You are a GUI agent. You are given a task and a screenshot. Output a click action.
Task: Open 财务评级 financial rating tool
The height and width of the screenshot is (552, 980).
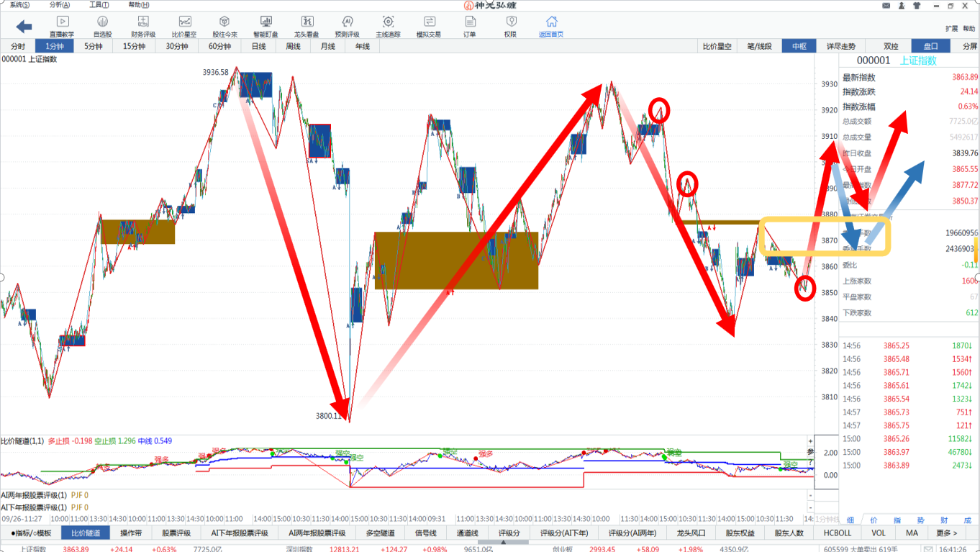143,26
